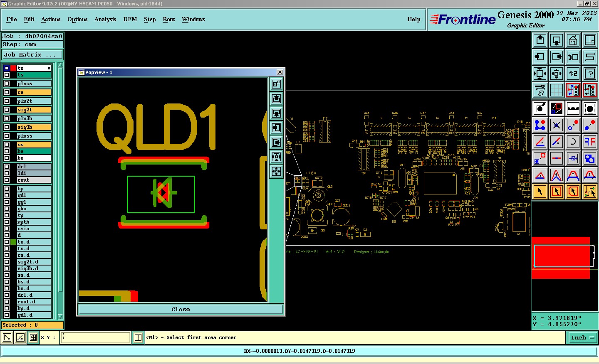
Task: Select the ruler measurement tool
Action: click(573, 108)
